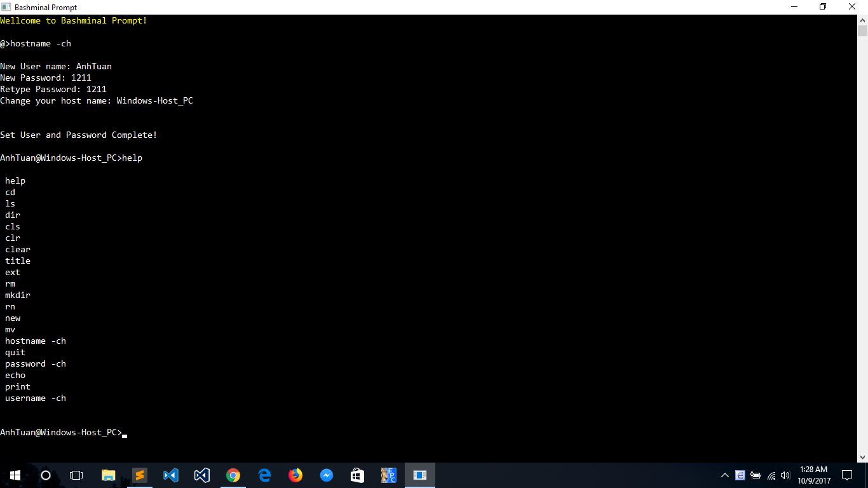Viewport: 868px width, 488px height.
Task: Click the vertical scrollbar thumb
Action: pyautogui.click(x=862, y=30)
